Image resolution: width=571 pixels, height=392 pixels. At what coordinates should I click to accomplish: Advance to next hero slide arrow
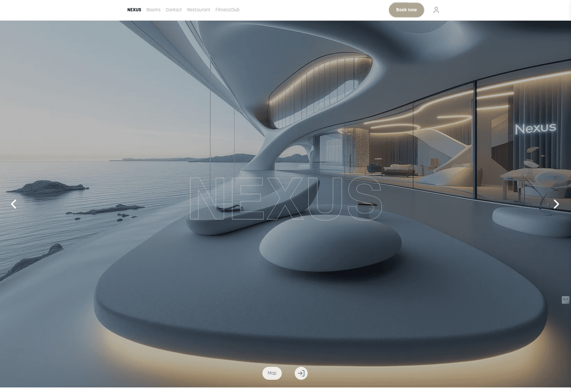556,204
